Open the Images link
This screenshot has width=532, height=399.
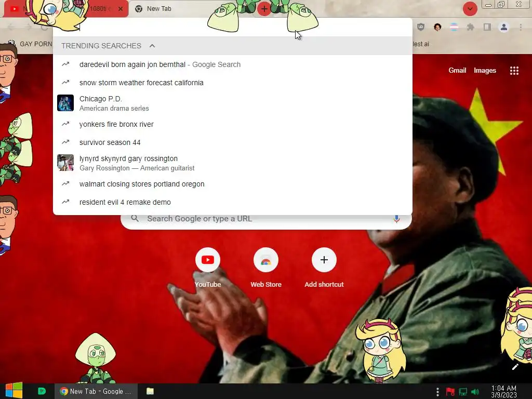point(485,71)
